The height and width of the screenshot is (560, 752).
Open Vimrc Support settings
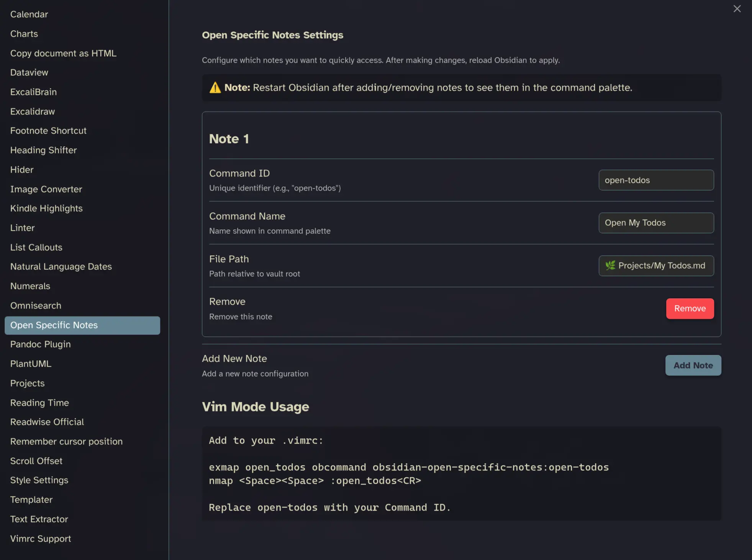41,539
